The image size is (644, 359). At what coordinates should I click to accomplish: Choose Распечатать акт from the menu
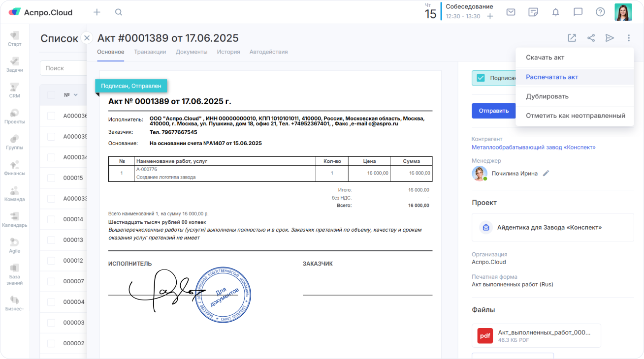tap(575, 77)
